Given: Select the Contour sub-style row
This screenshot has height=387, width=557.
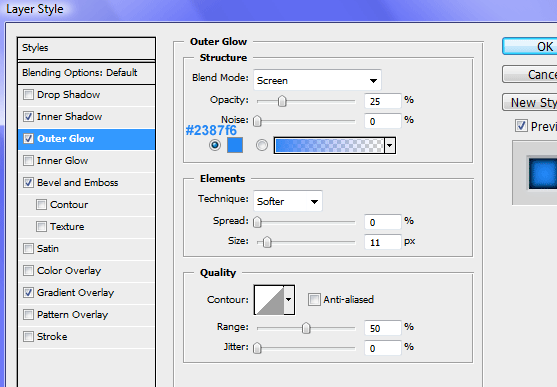Looking at the screenshot, I should point(86,205).
